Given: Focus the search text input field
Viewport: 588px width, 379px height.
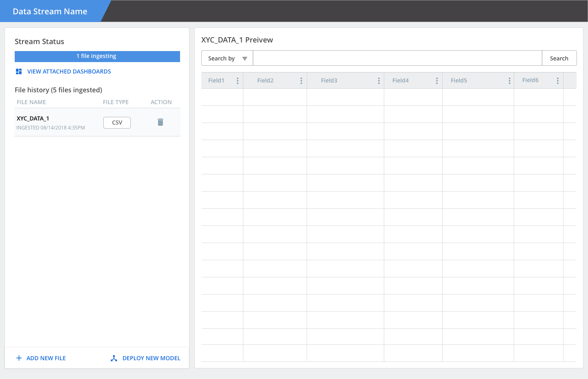Looking at the screenshot, I should tap(397, 58).
